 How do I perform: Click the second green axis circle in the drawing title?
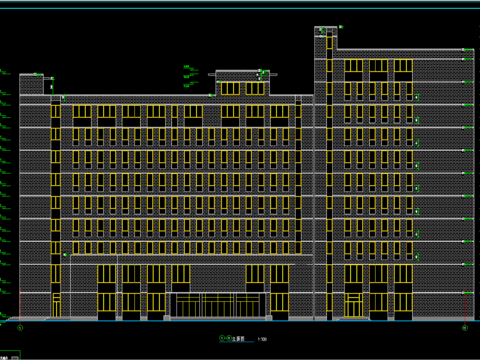229,338
